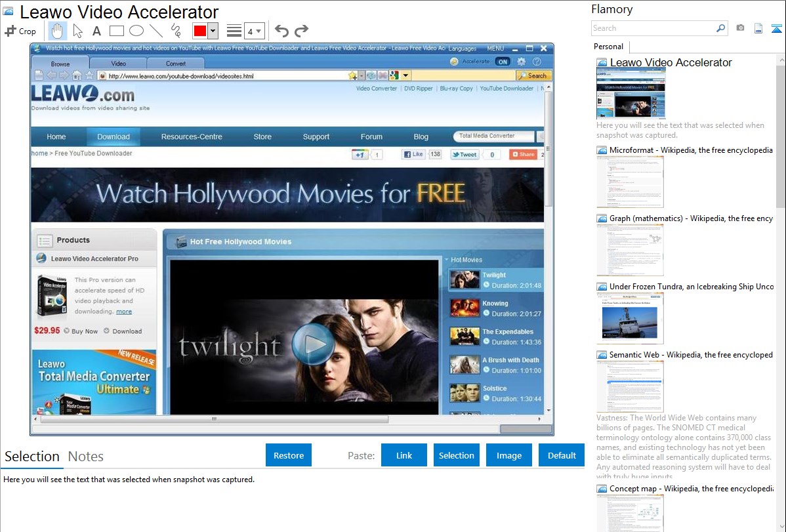The width and height of the screenshot is (786, 532).
Task: Open the search engine dropdown arrow
Action: tap(405, 75)
